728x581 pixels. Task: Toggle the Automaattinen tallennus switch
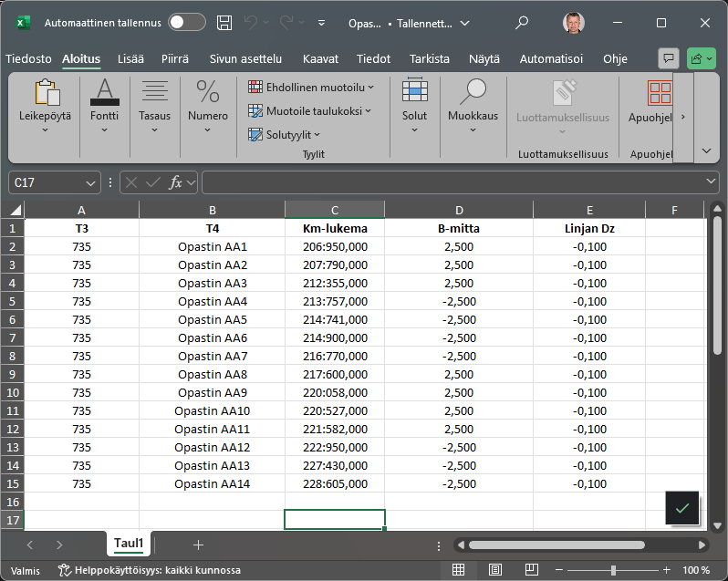187,23
